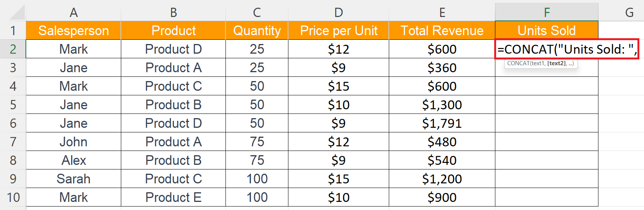
Task: Click the Units Sold header cell
Action: pyautogui.click(x=546, y=30)
